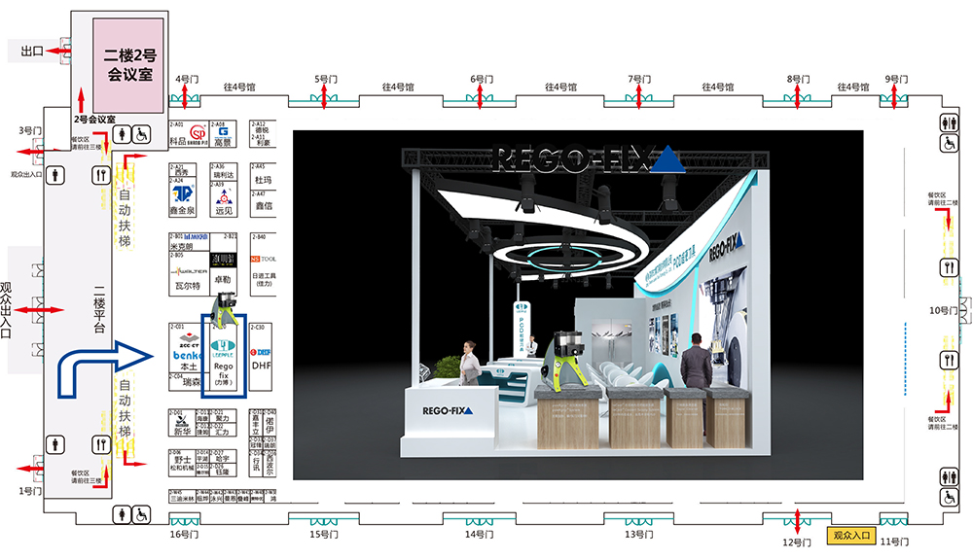Screen dimensions: 973x560
Task: Select the 哈宇 booth name
Action: pyautogui.click(x=222, y=459)
